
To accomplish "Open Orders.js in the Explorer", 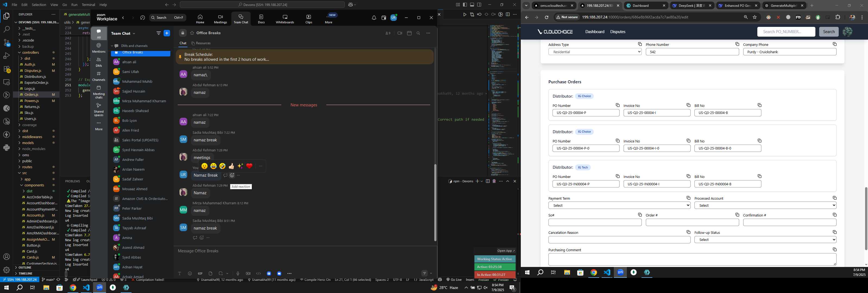I will click(x=31, y=95).
